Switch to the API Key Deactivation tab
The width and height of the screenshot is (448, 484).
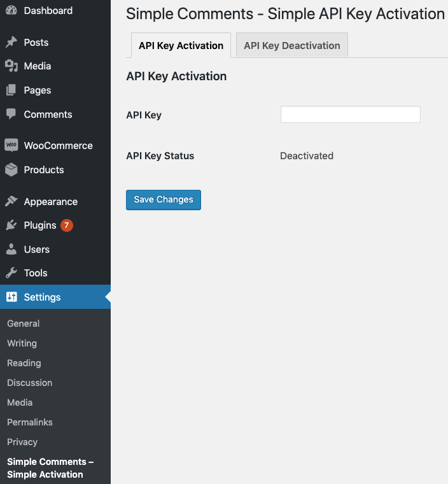point(292,45)
